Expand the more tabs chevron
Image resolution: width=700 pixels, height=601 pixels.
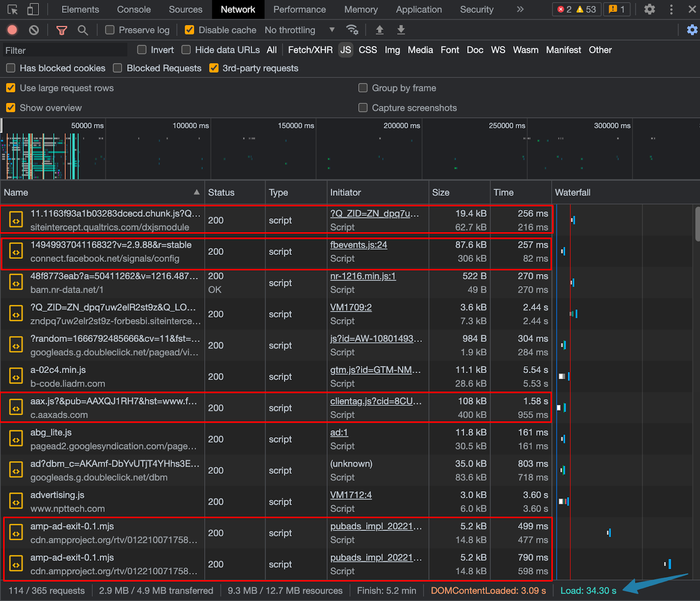click(520, 9)
